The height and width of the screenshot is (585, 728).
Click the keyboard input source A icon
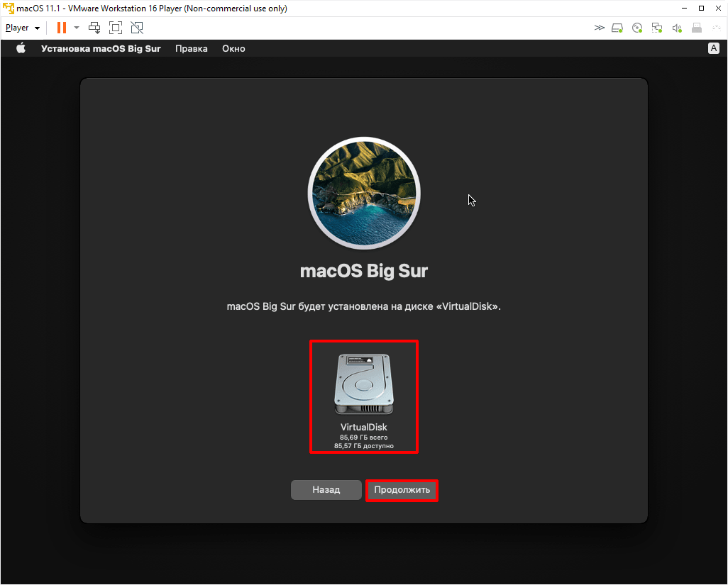714,48
